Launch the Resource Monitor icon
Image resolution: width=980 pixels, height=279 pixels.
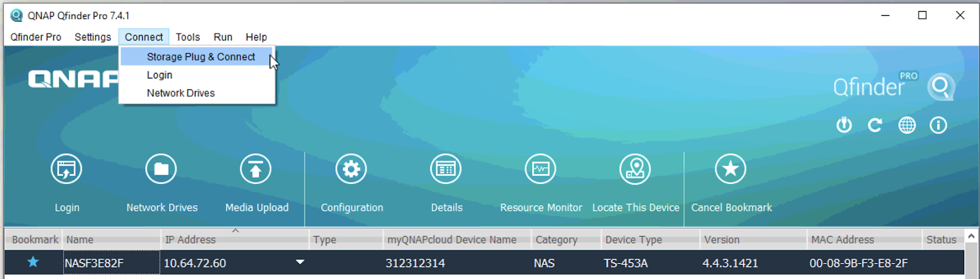[x=541, y=169]
